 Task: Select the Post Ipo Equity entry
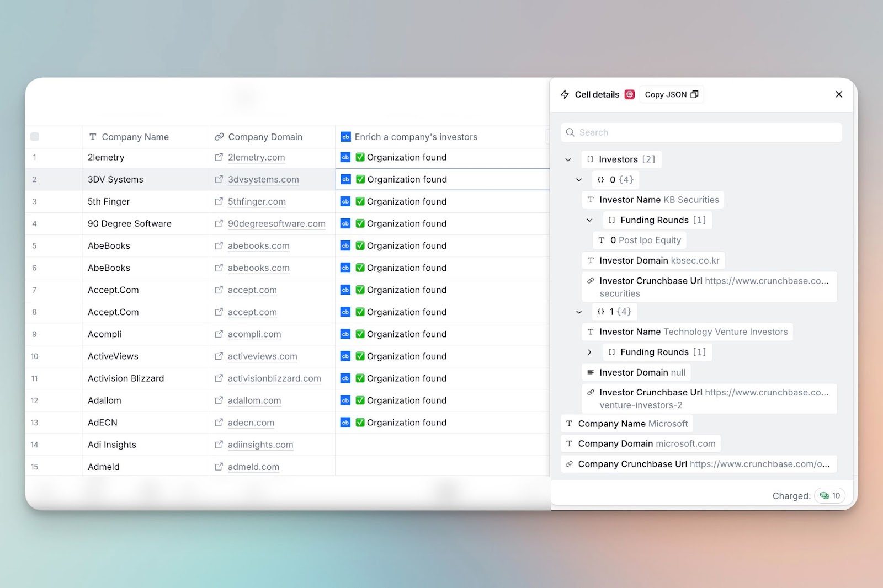click(640, 240)
